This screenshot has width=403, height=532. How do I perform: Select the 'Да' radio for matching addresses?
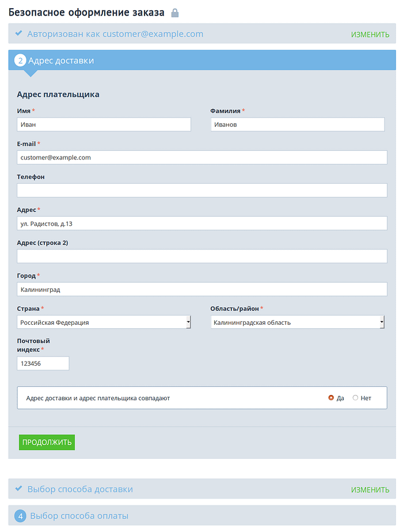(x=331, y=398)
